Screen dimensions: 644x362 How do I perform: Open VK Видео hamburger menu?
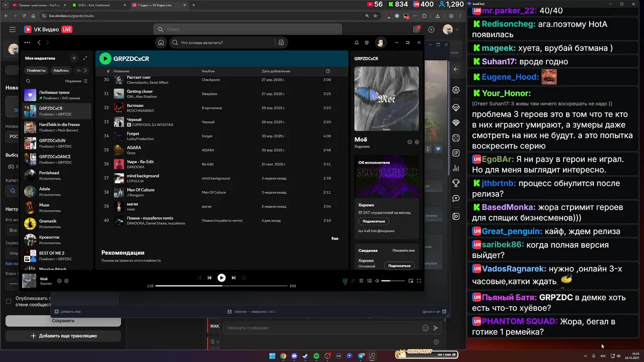click(x=12, y=30)
